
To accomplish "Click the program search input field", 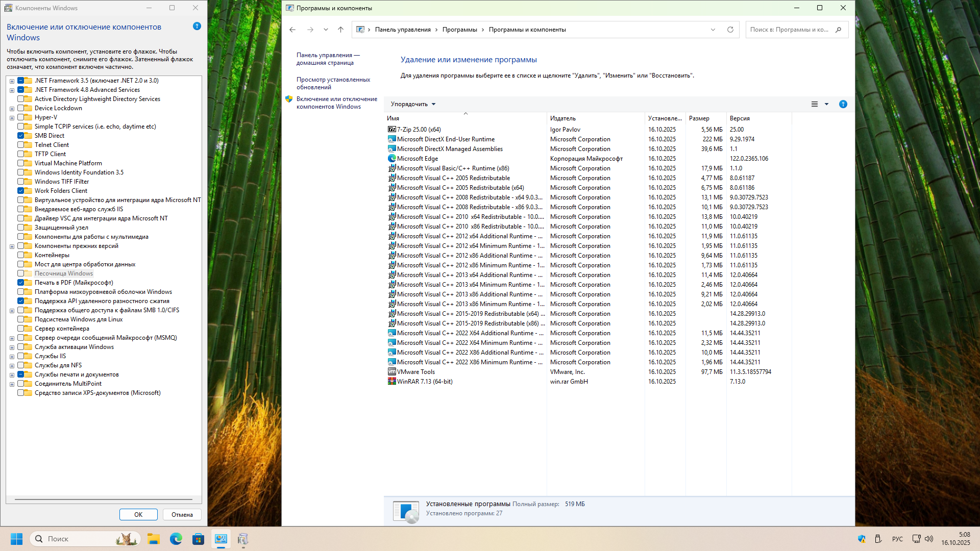I will (789, 30).
